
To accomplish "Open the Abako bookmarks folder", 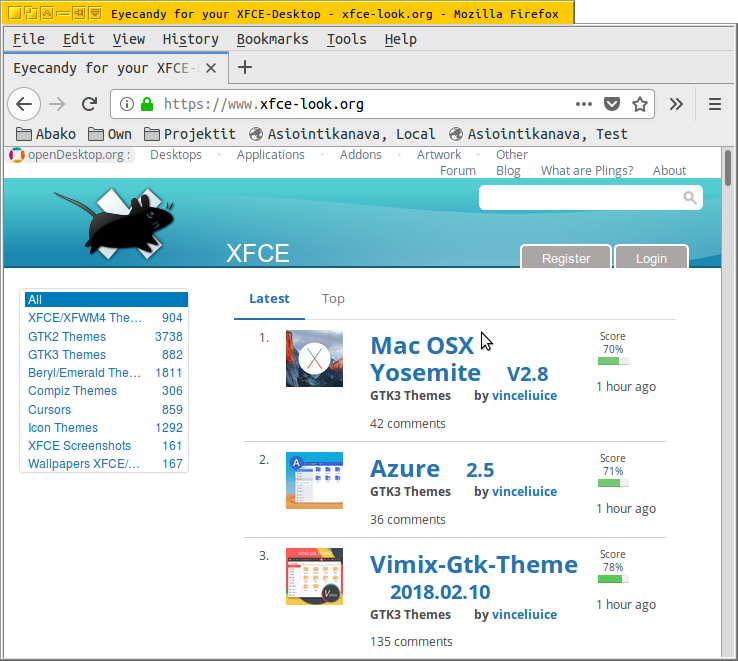I will point(46,134).
